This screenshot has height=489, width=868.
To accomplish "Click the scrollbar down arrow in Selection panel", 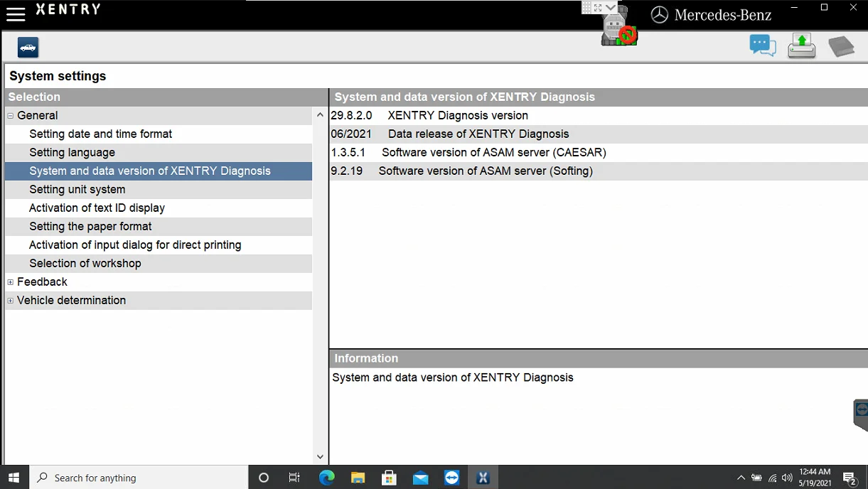I will tap(320, 456).
